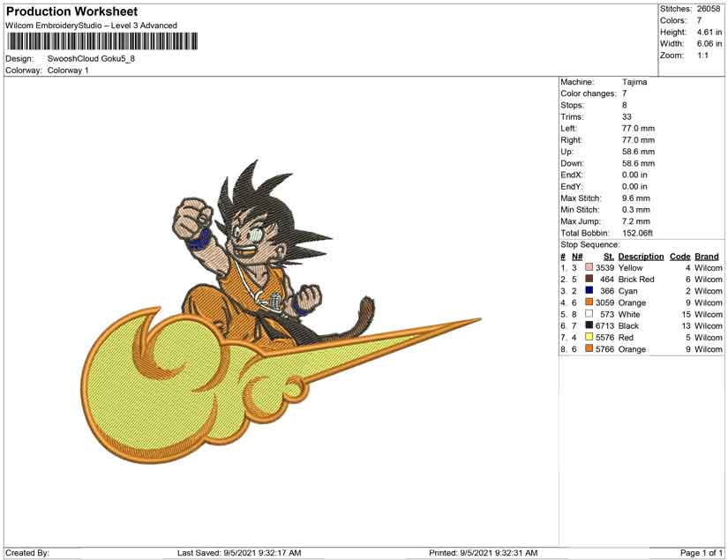Viewport: 728px width, 560px height.
Task: Select the Orange swatch with 3059 stitches
Action: tap(589, 302)
